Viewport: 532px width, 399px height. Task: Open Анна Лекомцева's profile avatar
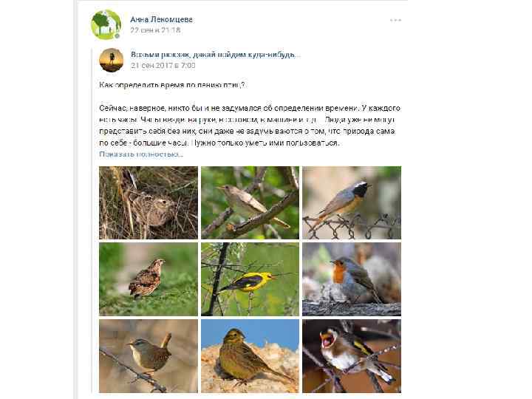click(x=105, y=24)
